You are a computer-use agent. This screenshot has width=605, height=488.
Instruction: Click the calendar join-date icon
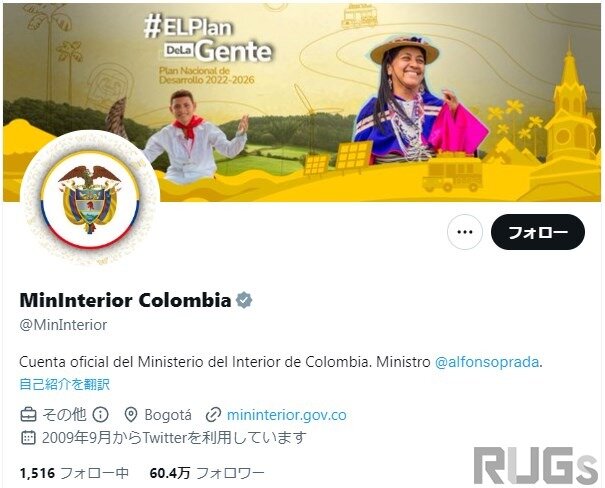(28, 437)
